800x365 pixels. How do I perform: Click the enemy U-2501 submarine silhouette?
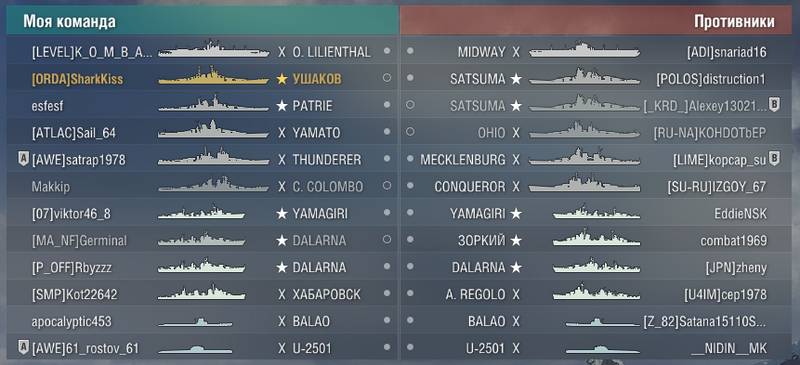(603, 349)
